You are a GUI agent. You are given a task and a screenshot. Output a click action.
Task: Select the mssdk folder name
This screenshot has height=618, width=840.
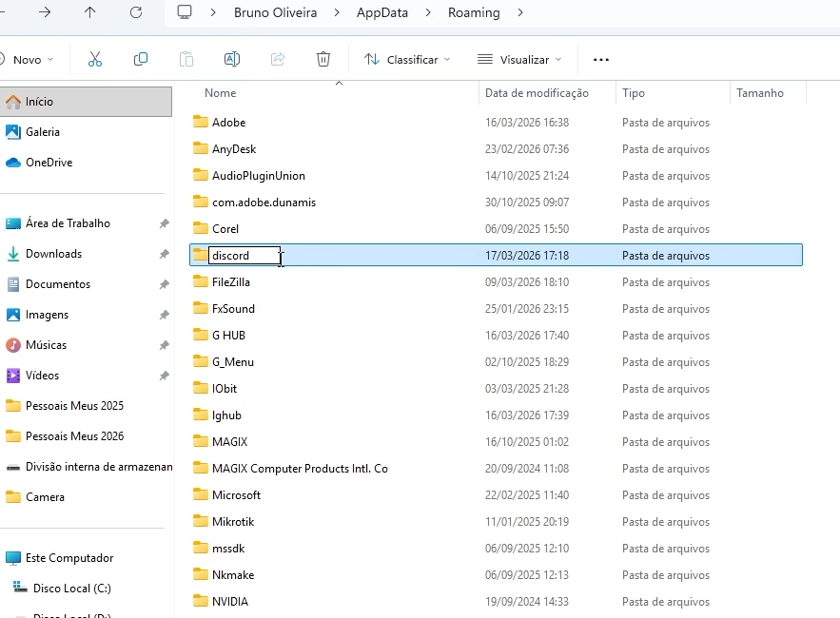(228, 549)
